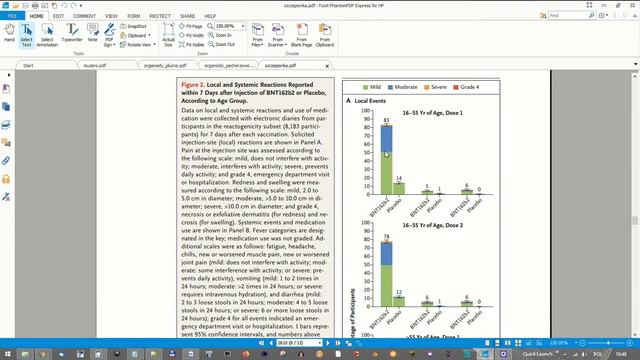Open the Bookmarks side panel
This screenshot has height=360, width=640.
pos(6,89)
